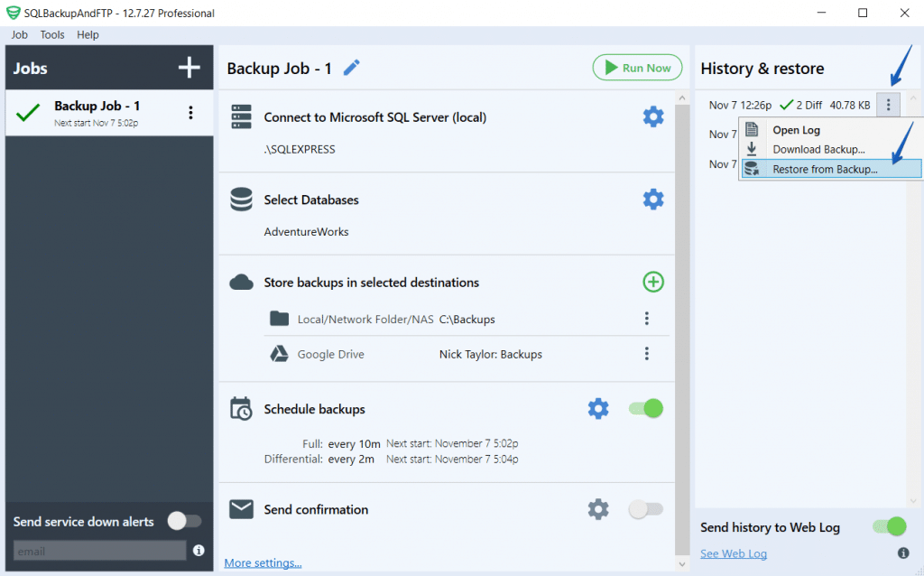Viewport: 924px width, 576px height.
Task: Expand the Backup Job - 1 options menu
Action: [189, 110]
